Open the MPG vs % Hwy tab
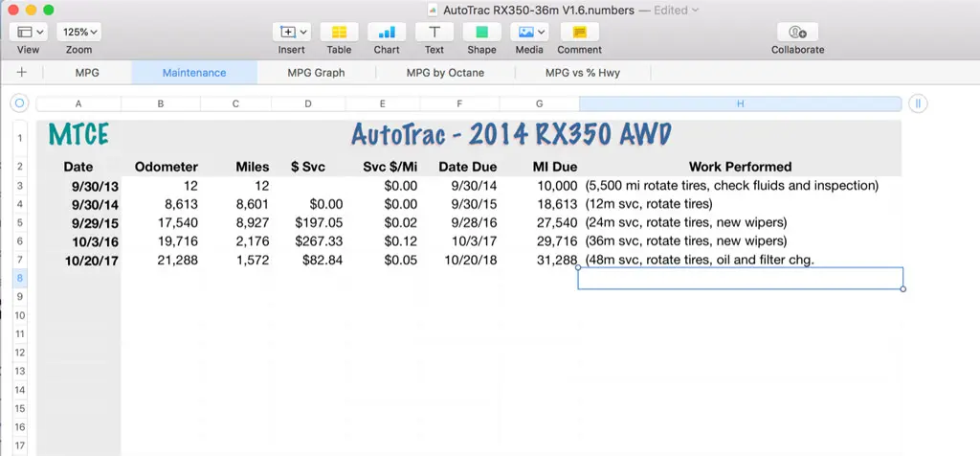This screenshot has width=980, height=456. point(583,73)
